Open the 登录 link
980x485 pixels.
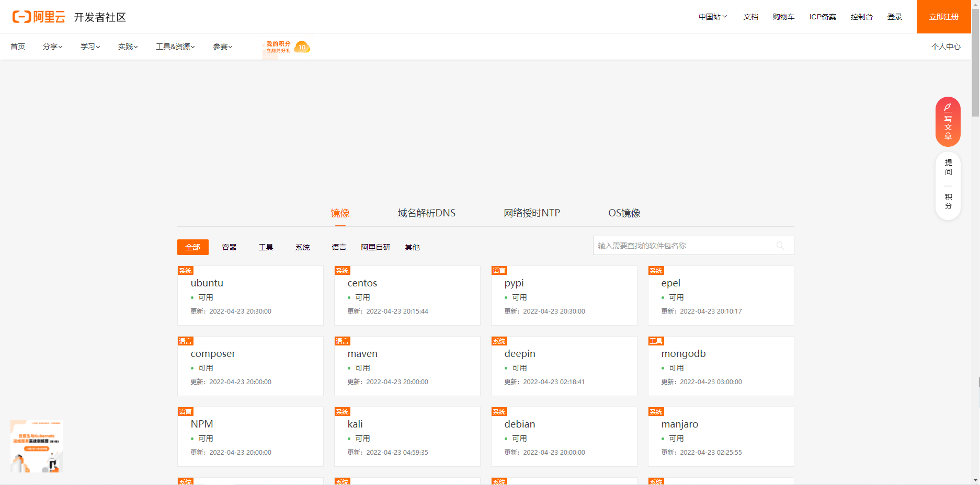(895, 17)
